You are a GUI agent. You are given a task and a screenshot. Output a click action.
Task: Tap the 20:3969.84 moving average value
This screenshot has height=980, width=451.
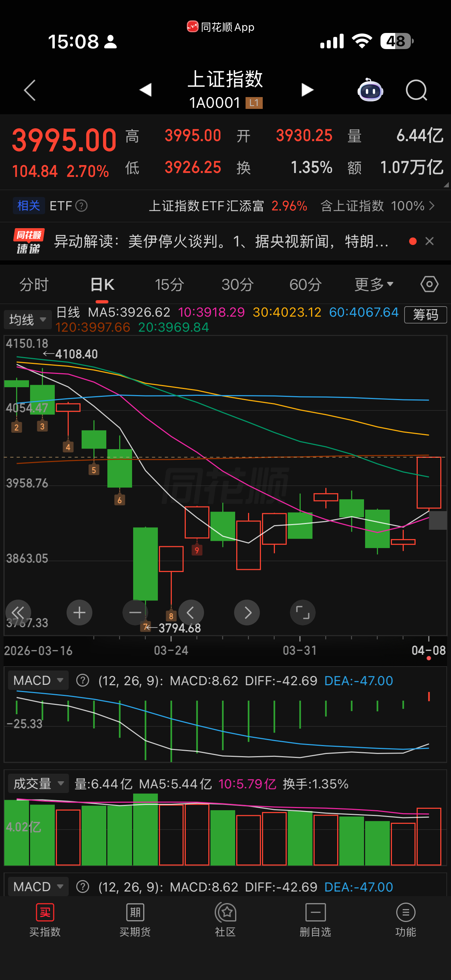173,327
